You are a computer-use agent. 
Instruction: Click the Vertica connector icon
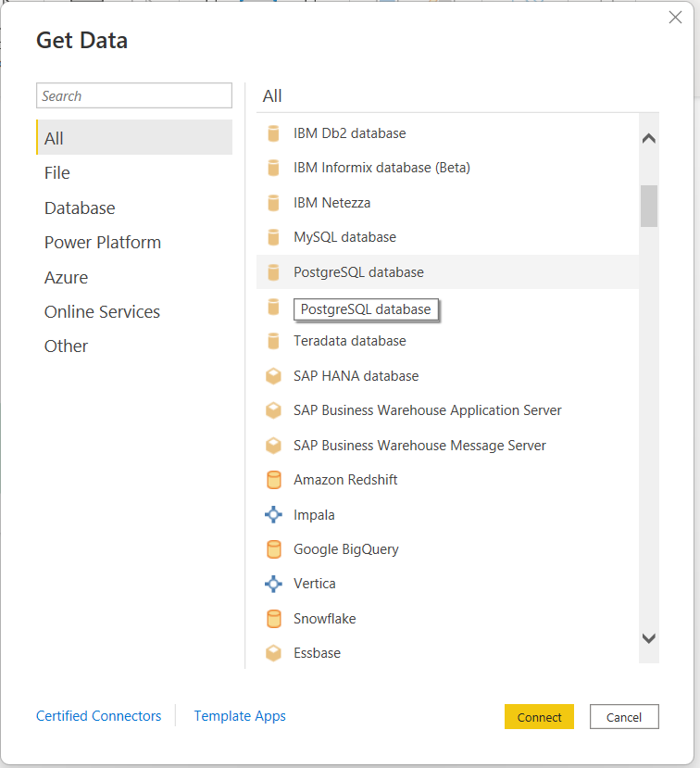click(x=273, y=584)
